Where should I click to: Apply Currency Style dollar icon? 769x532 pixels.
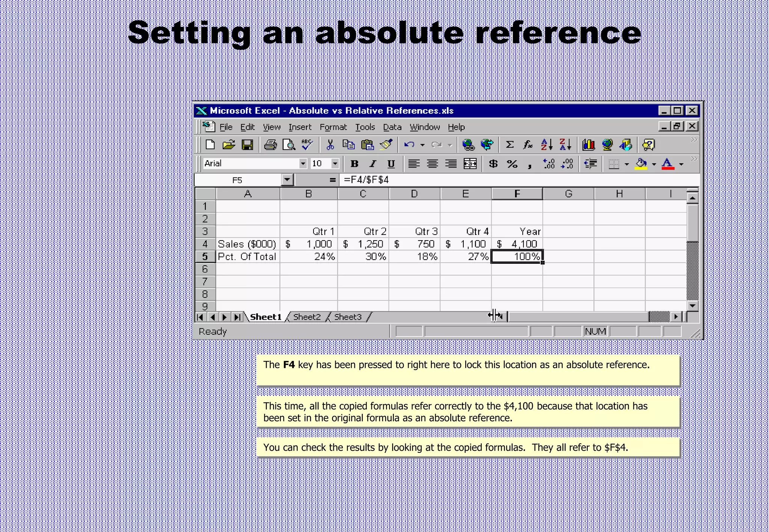click(493, 164)
